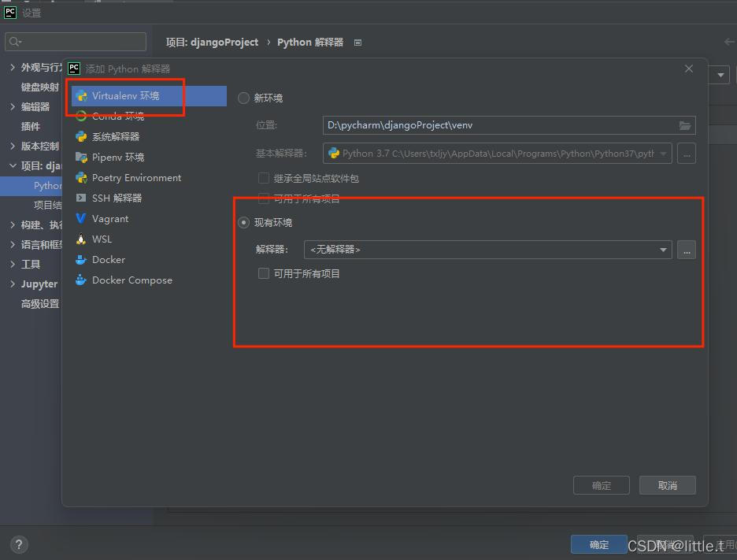The height and width of the screenshot is (560, 737).
Task: Expand Jupyter settings group
Action: coord(13,284)
